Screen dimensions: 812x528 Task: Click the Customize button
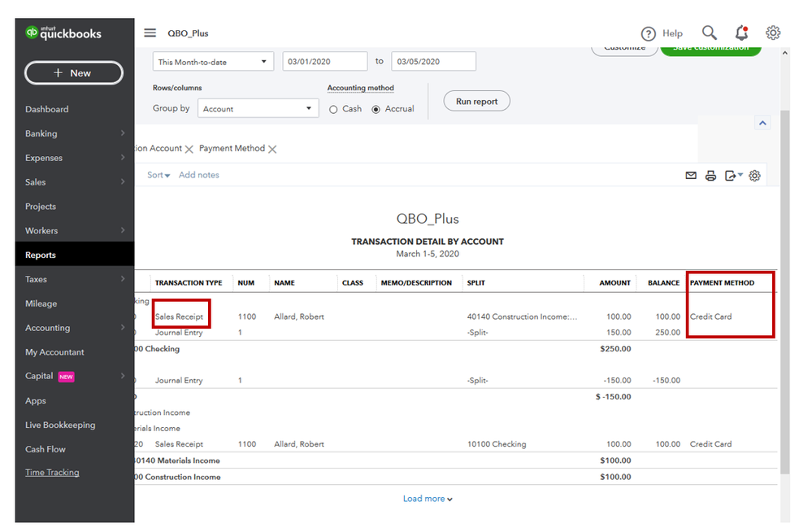[624, 50]
